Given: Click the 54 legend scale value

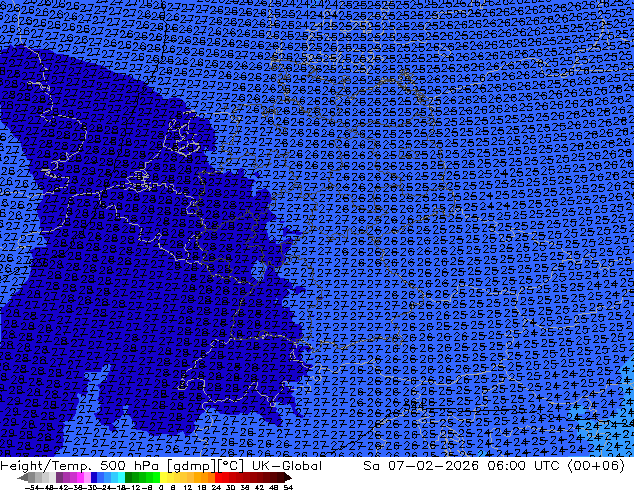Looking at the screenshot, I should (x=288, y=487).
